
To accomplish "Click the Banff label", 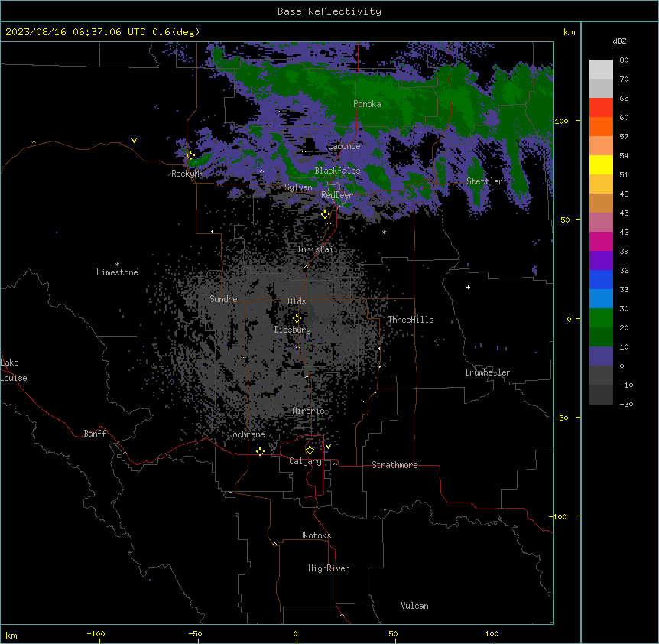I will click(x=95, y=434).
